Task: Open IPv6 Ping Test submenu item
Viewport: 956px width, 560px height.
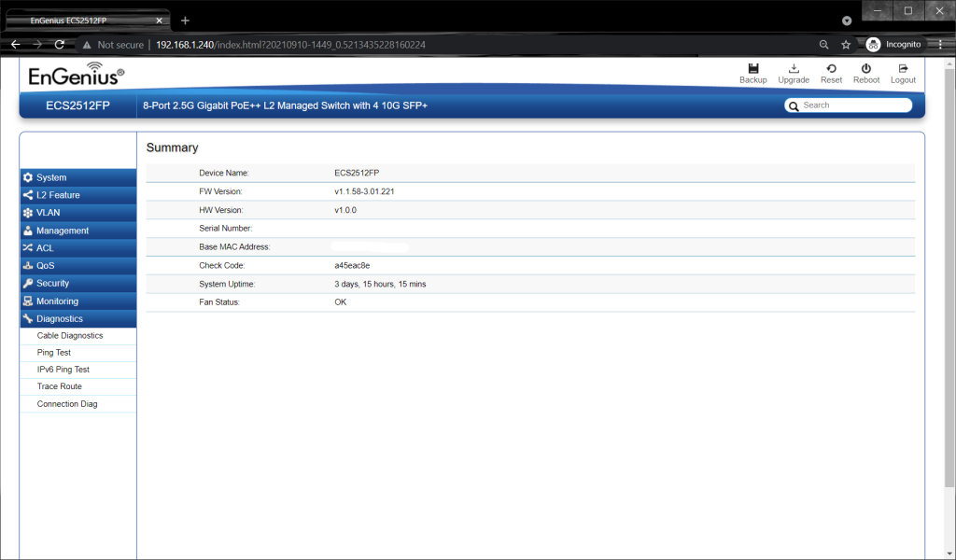Action: pyautogui.click(x=78, y=370)
